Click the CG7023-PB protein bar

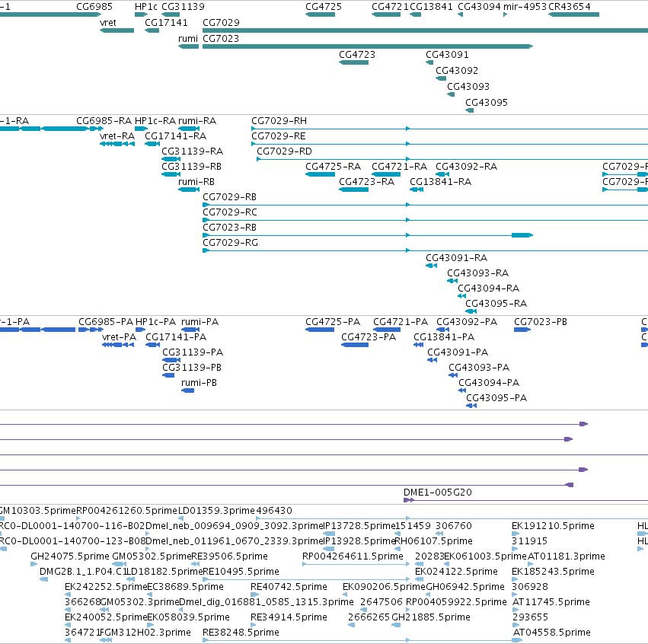tap(522, 330)
